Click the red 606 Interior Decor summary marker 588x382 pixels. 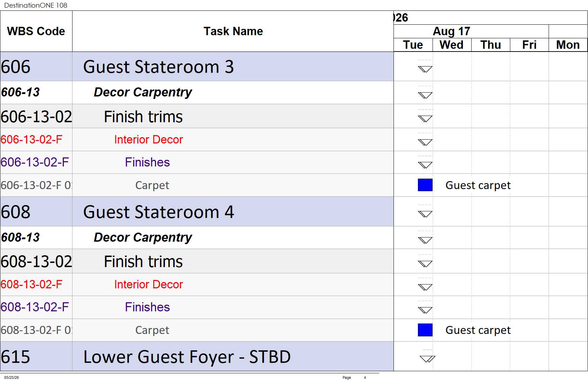point(425,142)
